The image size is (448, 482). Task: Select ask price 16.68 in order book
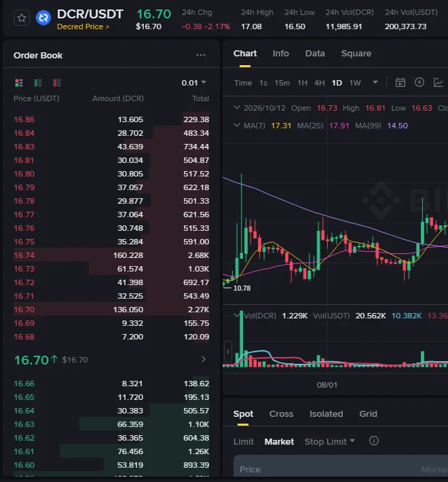pyautogui.click(x=24, y=337)
